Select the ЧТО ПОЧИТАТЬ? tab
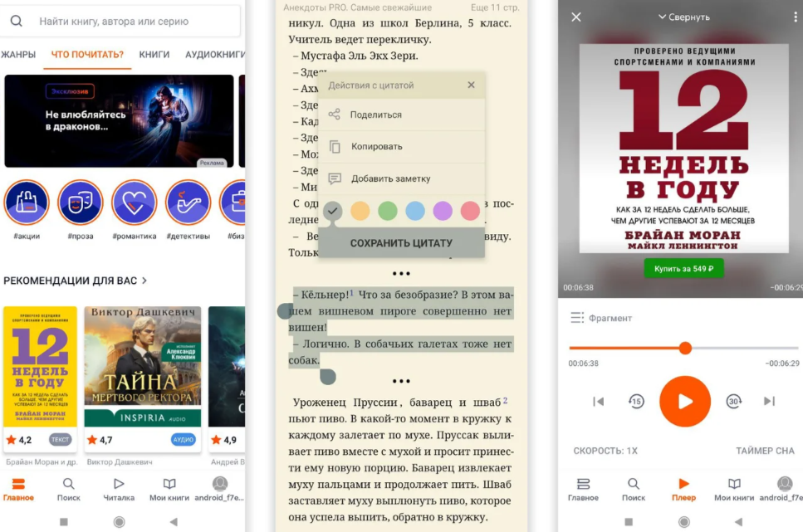The height and width of the screenshot is (532, 803). (87, 54)
